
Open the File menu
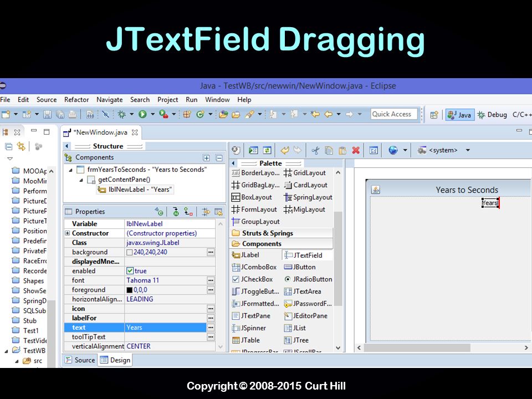tap(5, 99)
